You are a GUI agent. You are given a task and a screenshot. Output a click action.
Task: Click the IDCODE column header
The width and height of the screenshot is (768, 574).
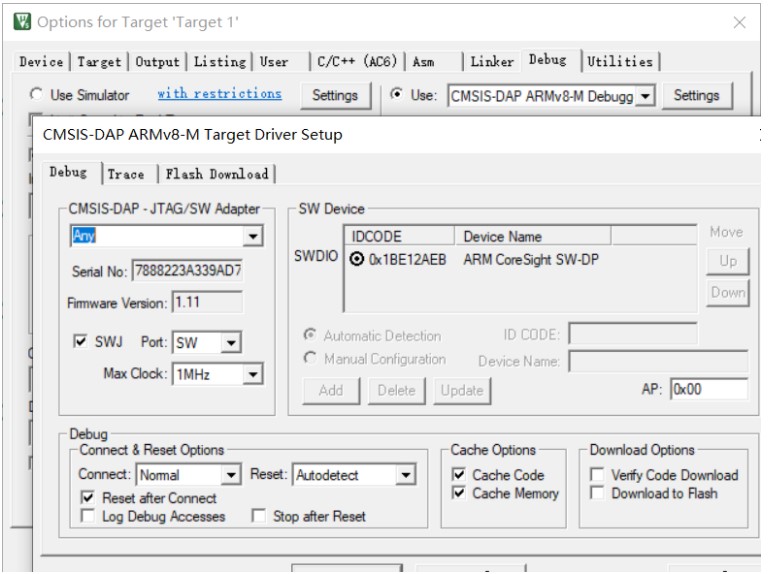tap(400, 237)
